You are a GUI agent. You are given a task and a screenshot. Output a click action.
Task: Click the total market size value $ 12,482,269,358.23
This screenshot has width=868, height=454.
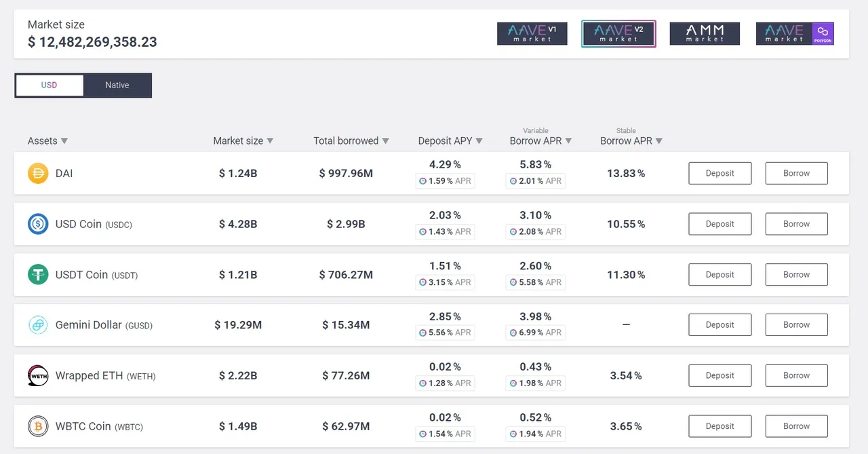pos(92,42)
